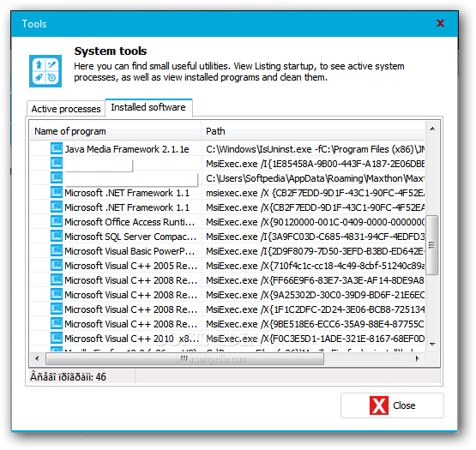Click the vertical scrollbar down arrow
The image size is (476, 450).
432,344
